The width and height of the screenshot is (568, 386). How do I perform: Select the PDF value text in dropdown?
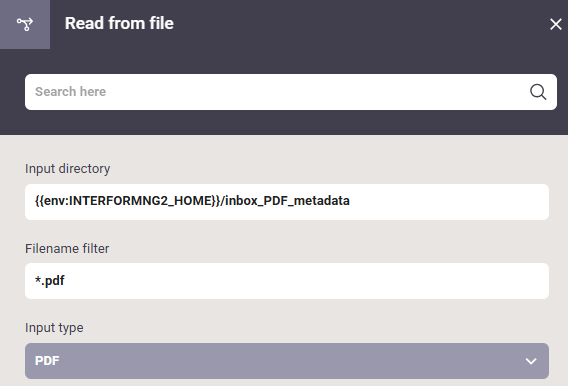47,361
